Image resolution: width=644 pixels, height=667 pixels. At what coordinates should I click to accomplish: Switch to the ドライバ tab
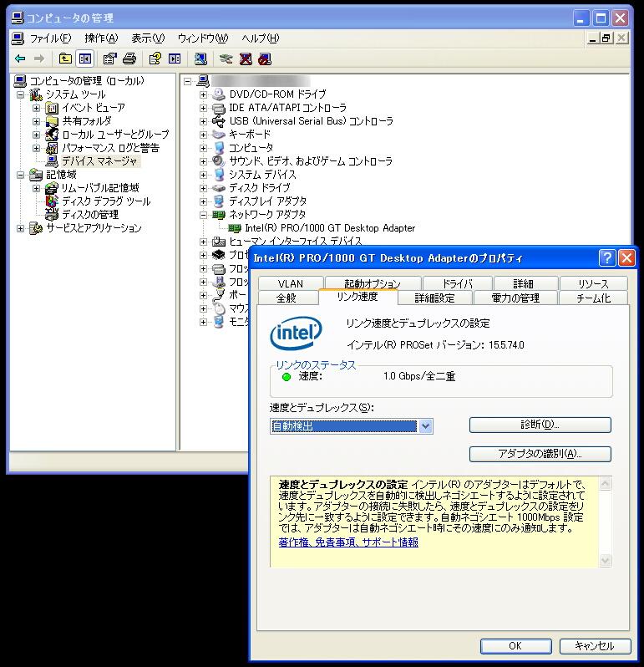click(x=458, y=283)
